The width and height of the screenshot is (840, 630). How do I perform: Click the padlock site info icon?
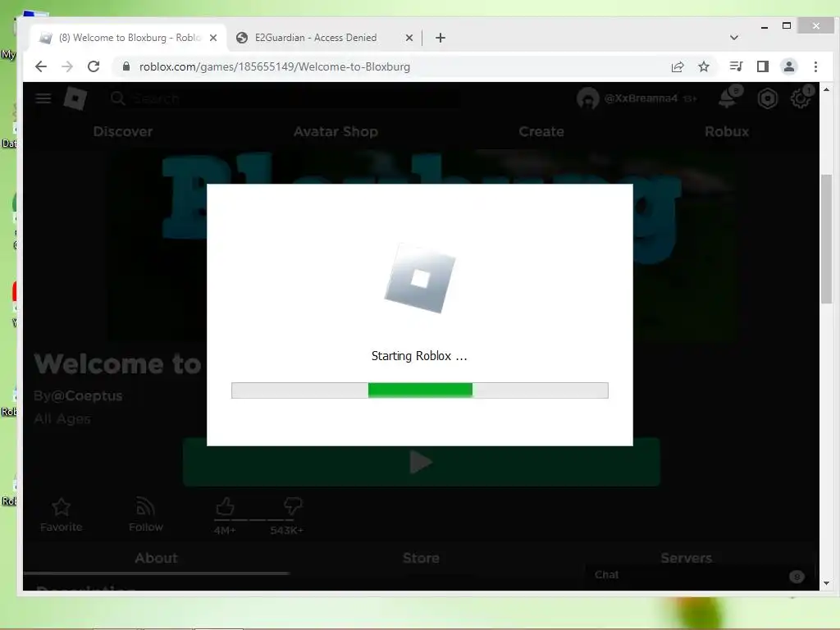pos(126,66)
